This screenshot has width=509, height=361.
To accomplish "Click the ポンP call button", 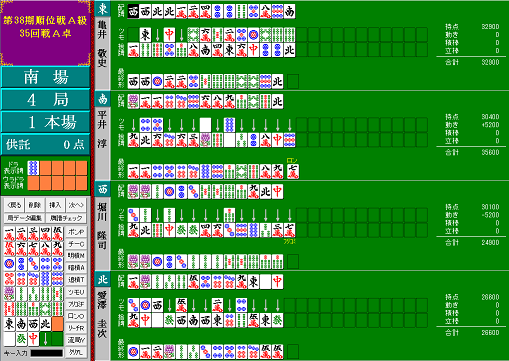I will coord(76,232).
